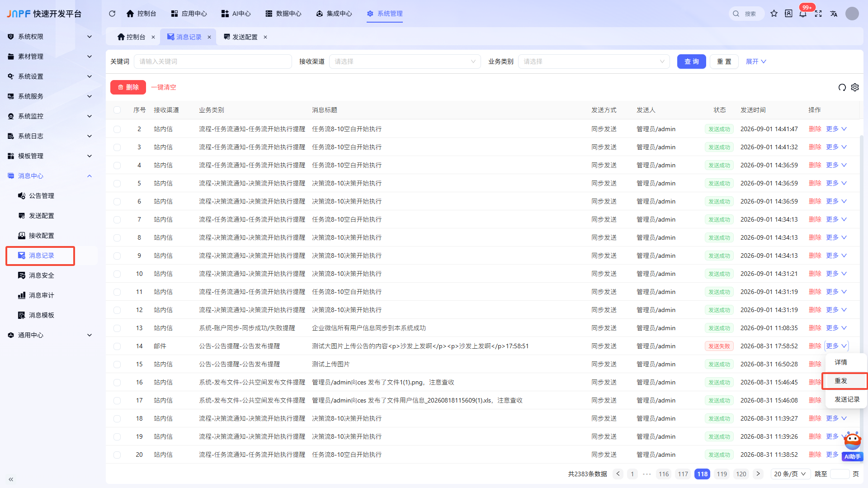Open the 业务类别 dropdown
This screenshot has height=488, width=868.
594,62
